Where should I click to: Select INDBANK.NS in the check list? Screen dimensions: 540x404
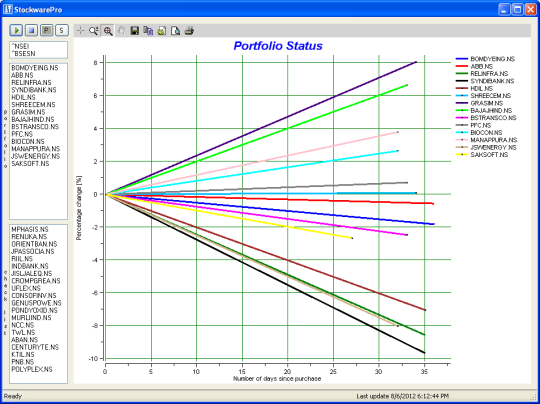(x=30, y=266)
